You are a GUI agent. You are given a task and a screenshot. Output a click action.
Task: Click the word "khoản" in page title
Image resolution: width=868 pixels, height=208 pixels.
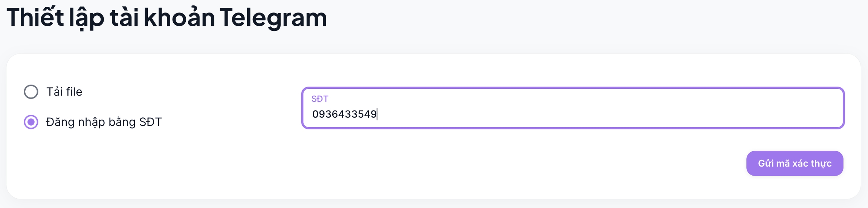pyautogui.click(x=179, y=17)
